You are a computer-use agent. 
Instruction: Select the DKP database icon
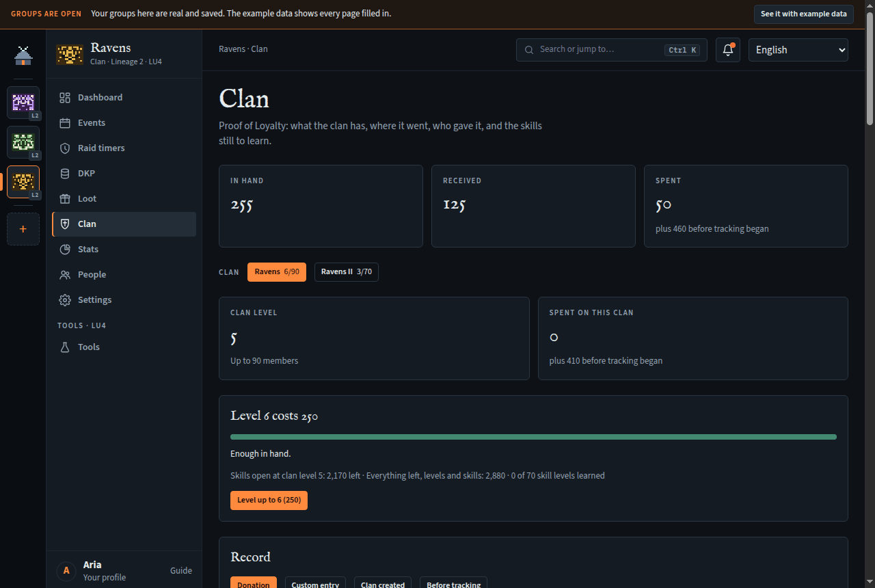click(65, 174)
